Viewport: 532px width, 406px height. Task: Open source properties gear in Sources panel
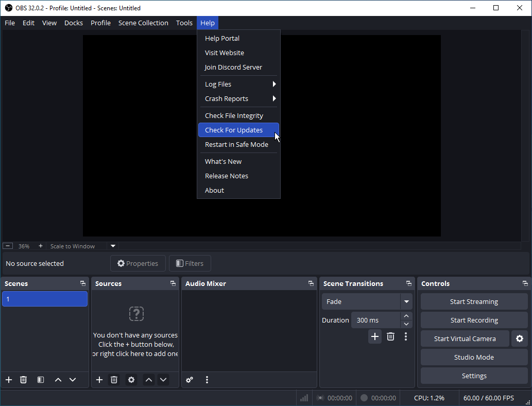click(x=131, y=380)
